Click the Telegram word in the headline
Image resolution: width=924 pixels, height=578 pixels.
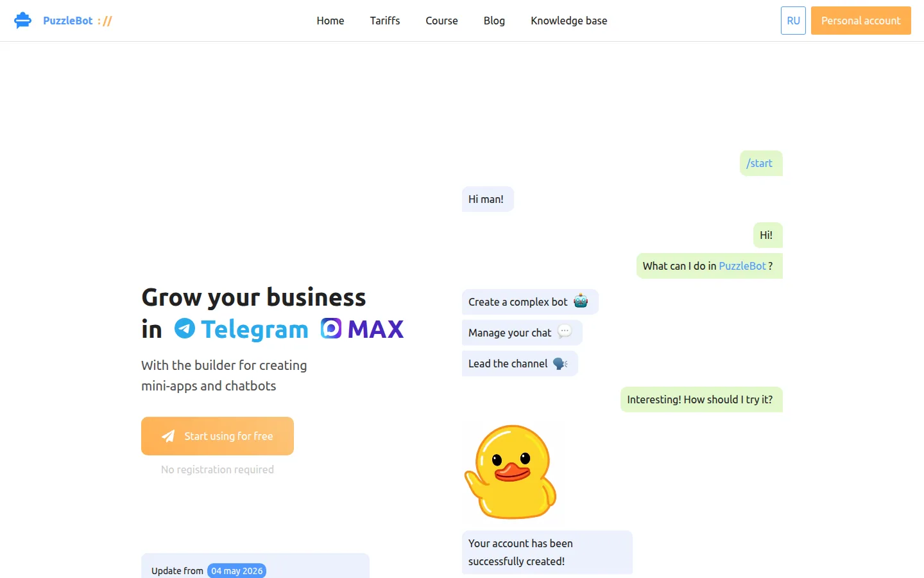[255, 329]
